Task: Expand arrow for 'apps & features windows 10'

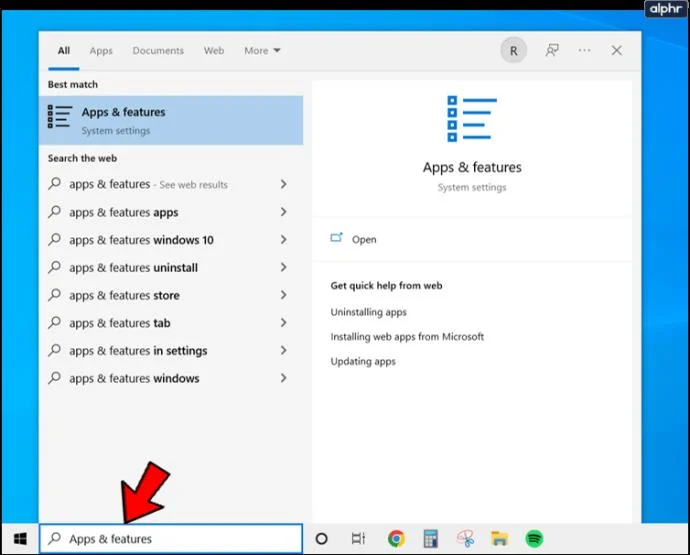Action: (284, 239)
